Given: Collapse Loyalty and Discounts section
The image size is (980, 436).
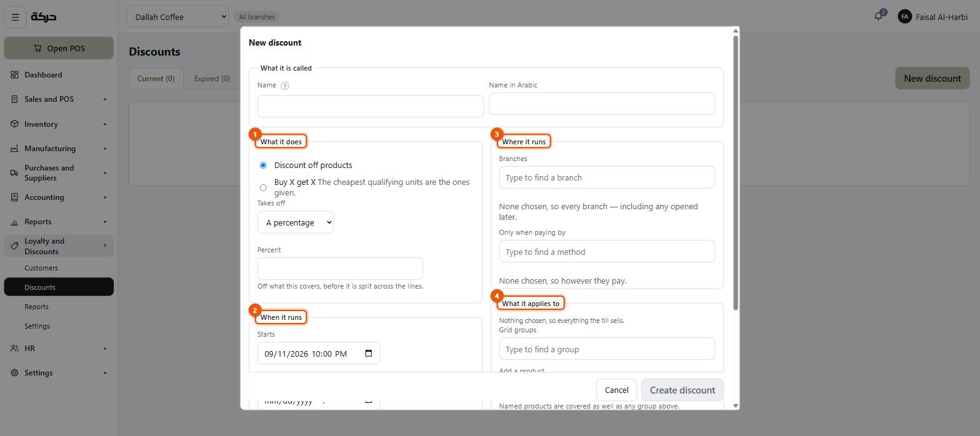Looking at the screenshot, I should (105, 246).
